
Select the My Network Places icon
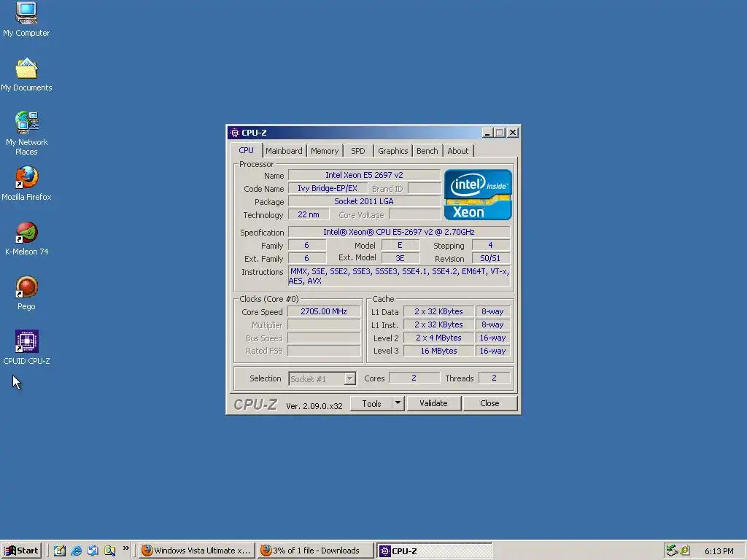click(x=27, y=133)
